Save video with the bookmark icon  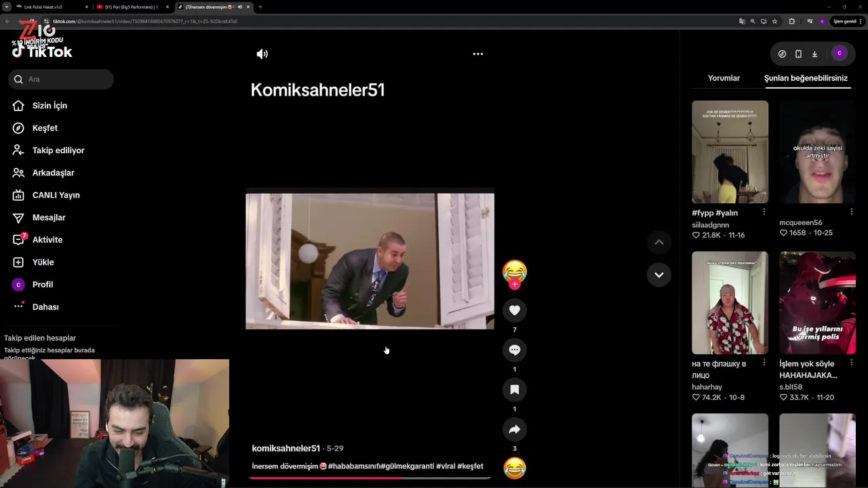515,390
